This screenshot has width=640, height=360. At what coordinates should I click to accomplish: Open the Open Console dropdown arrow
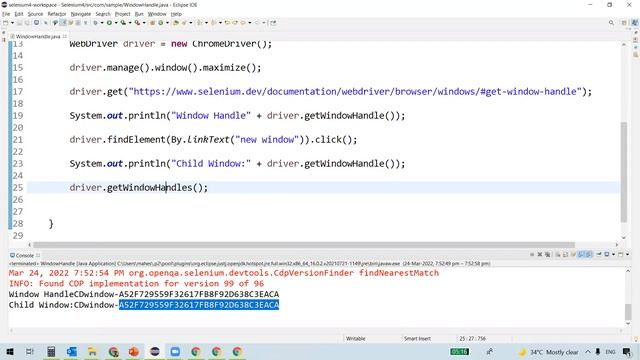click(627, 254)
